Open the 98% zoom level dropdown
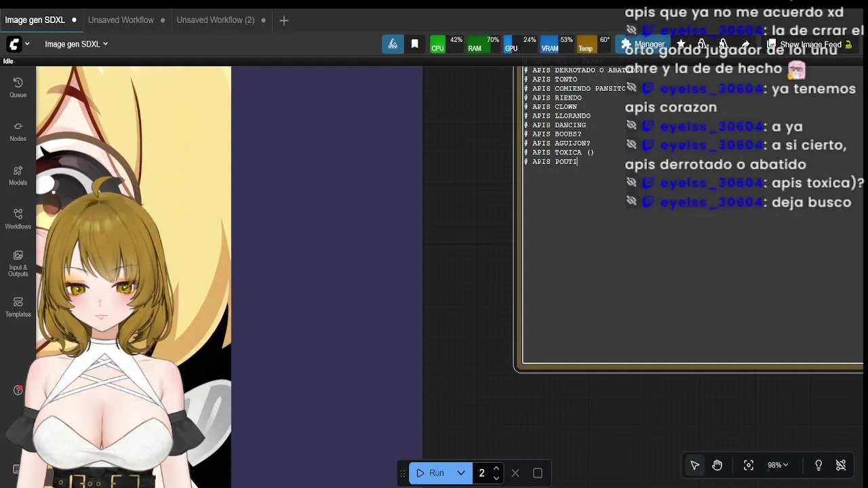Image resolution: width=868 pixels, height=488 pixels. (x=778, y=465)
